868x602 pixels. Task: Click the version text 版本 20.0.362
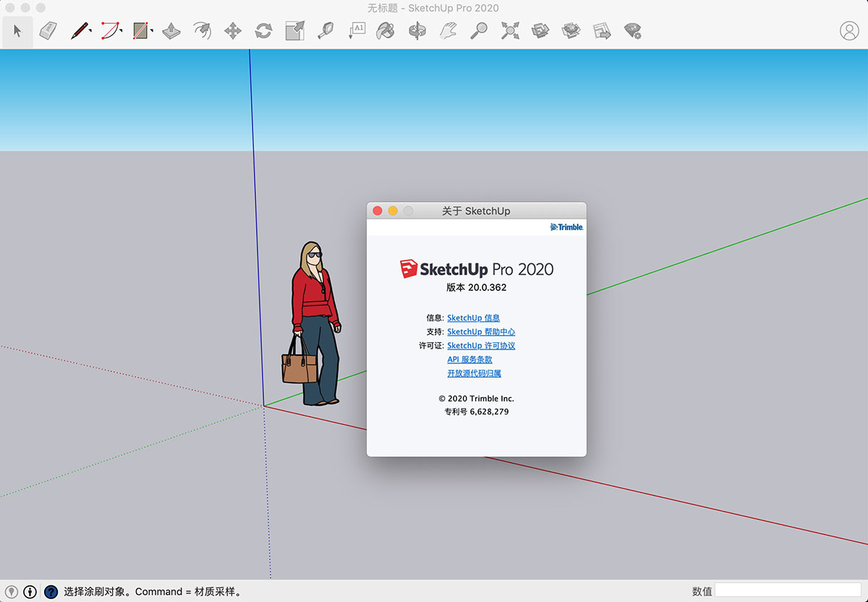(x=476, y=287)
